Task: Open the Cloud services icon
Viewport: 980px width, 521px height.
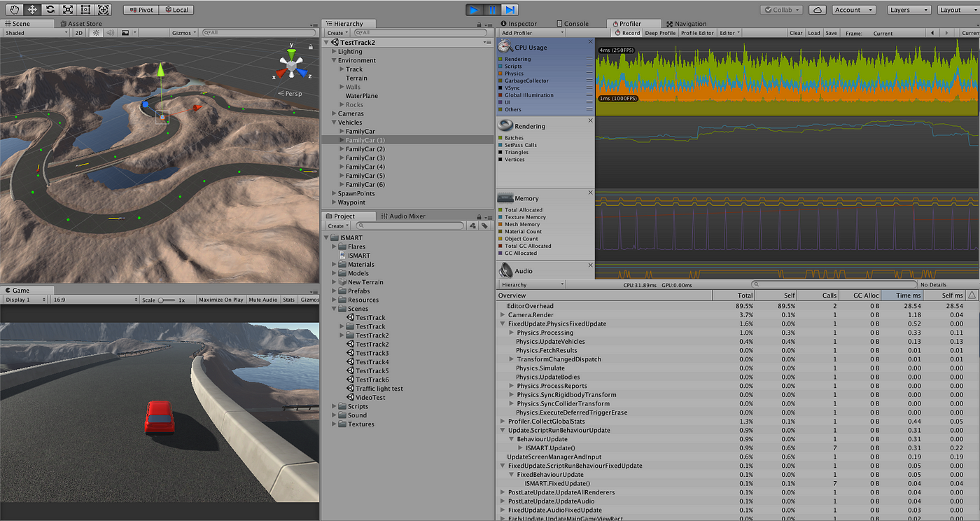Action: tap(817, 10)
